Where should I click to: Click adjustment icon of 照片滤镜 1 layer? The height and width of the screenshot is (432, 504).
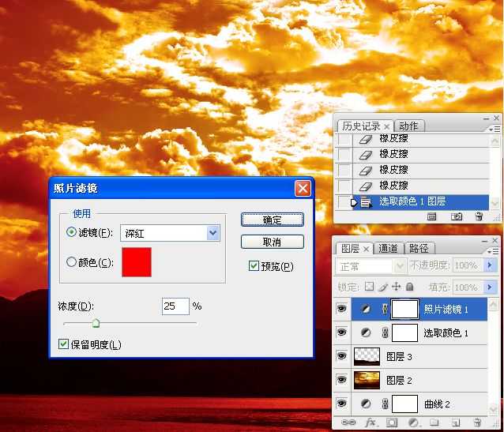tap(366, 310)
